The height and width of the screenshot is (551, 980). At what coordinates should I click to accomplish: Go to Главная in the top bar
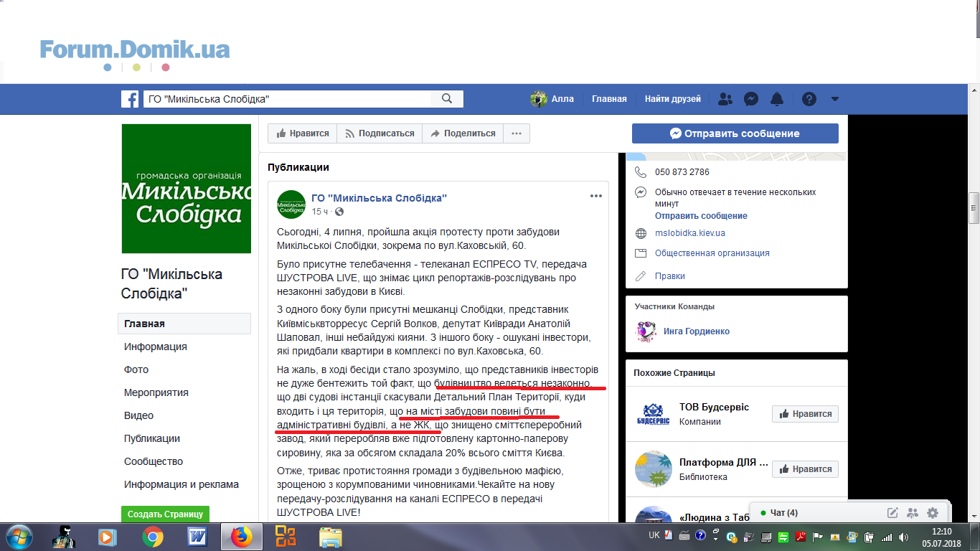tap(609, 99)
